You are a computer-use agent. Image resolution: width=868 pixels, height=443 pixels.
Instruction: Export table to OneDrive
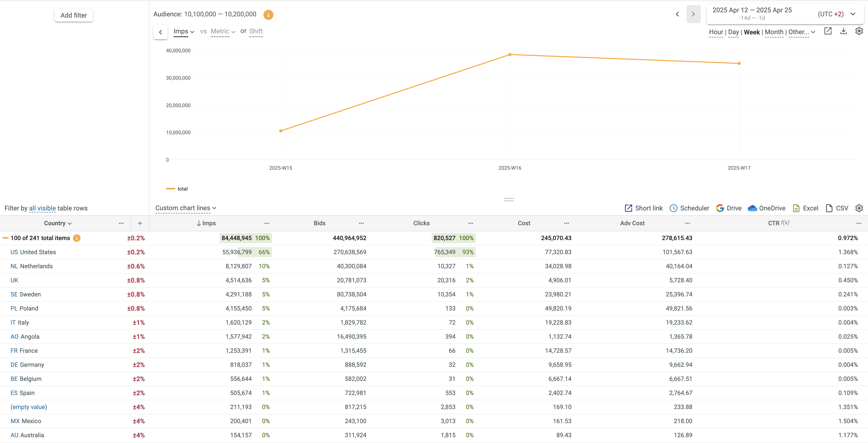tap(766, 208)
